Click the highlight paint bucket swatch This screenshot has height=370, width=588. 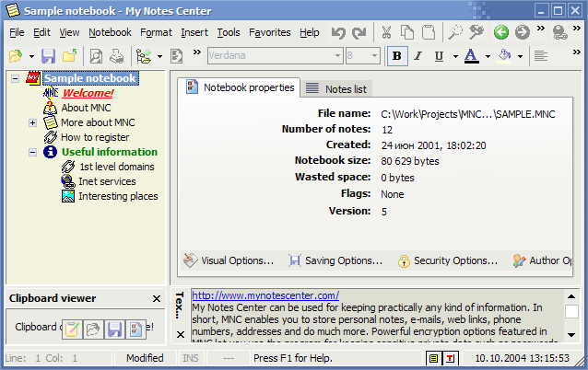(x=504, y=56)
